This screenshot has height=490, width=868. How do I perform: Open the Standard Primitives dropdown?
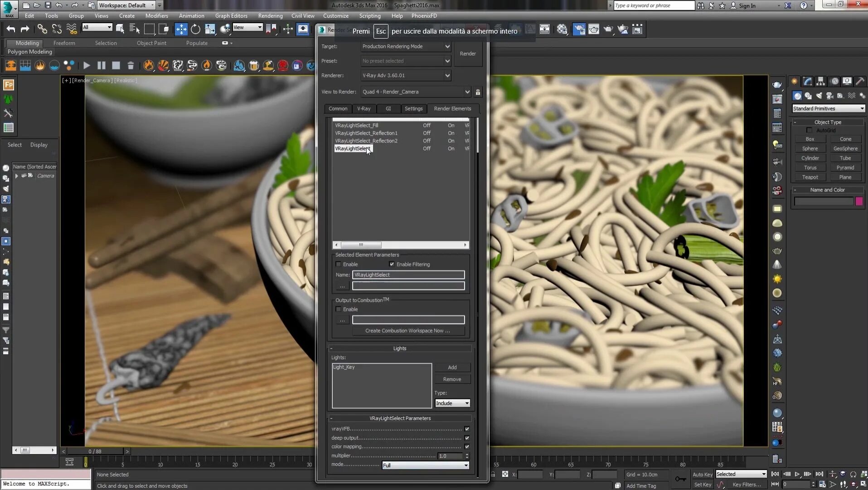pos(828,108)
